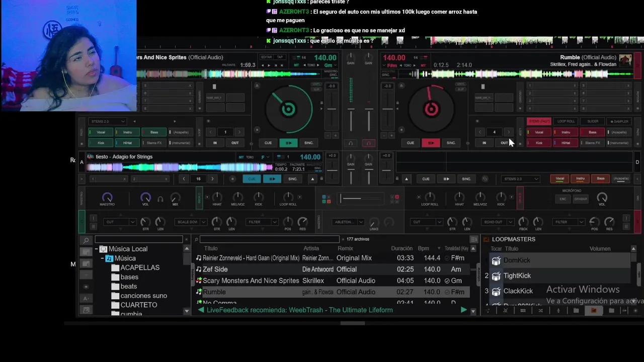Select the STEMS (FAST) pad tab
The width and height of the screenshot is (644, 362).
[539, 121]
